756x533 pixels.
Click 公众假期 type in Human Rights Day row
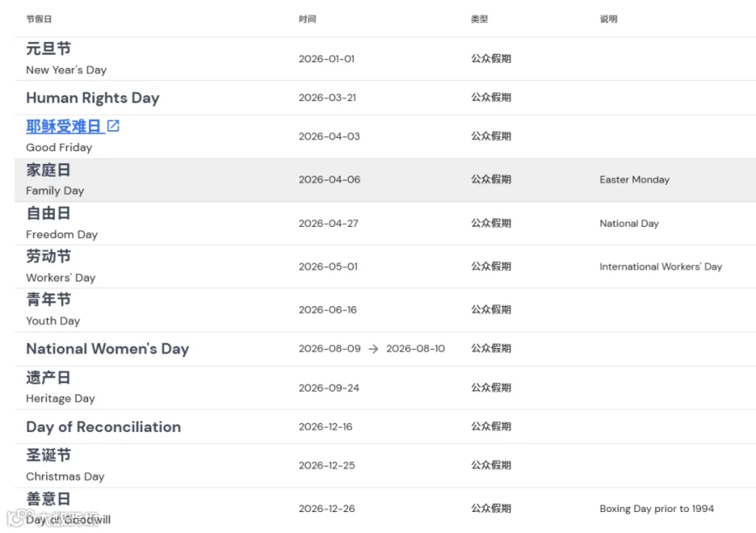point(491,98)
